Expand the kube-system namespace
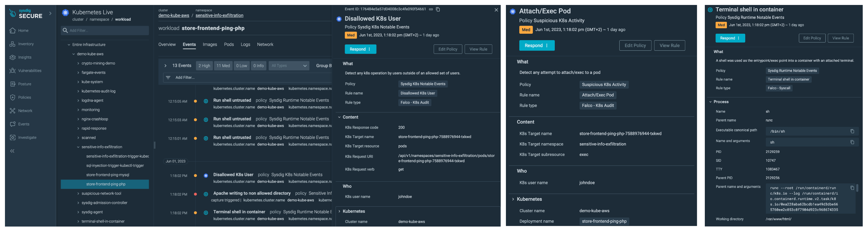The height and width of the screenshot is (232, 868). [78, 82]
